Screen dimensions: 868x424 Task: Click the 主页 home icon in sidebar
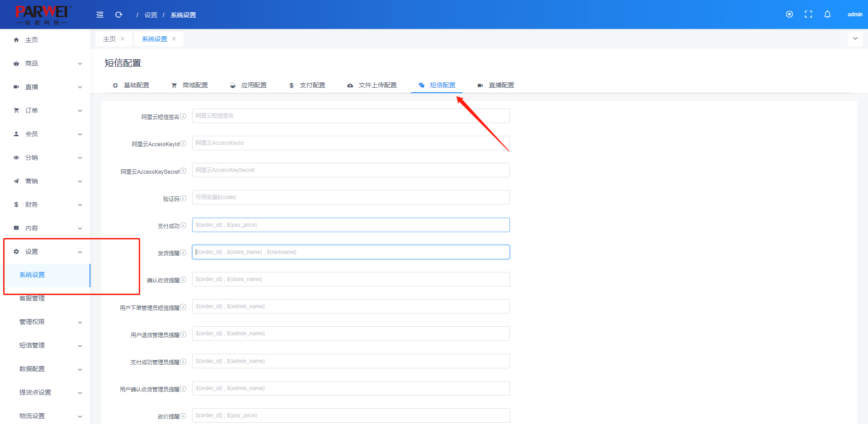pyautogui.click(x=16, y=40)
